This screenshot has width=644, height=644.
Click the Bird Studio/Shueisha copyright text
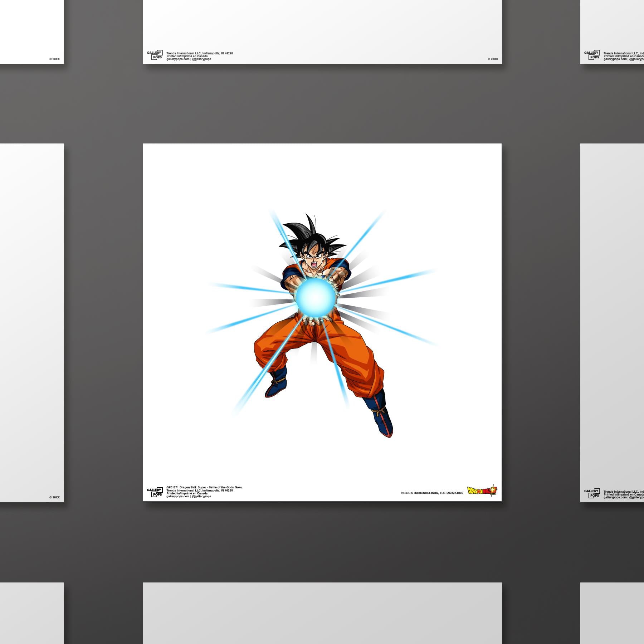point(432,493)
